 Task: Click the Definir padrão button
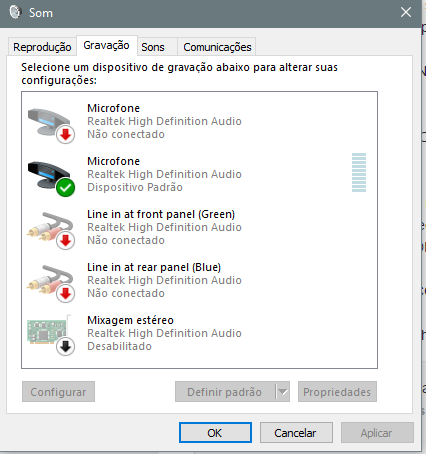point(225,392)
